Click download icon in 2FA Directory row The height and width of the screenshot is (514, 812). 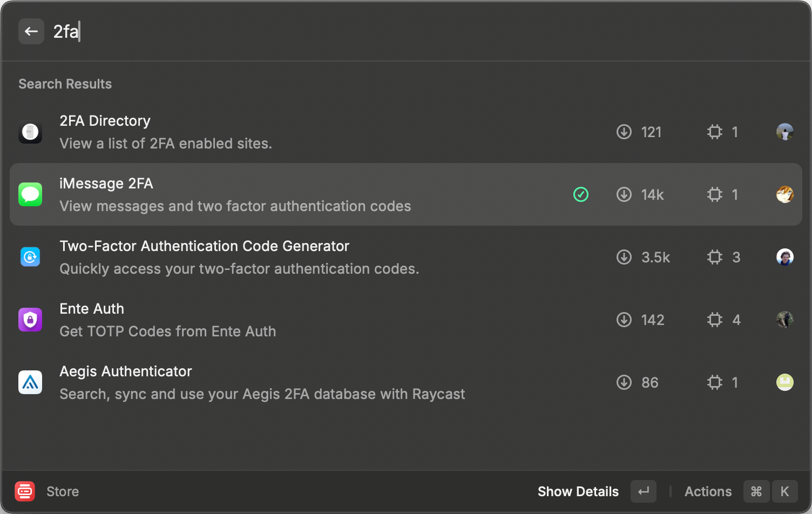[624, 132]
